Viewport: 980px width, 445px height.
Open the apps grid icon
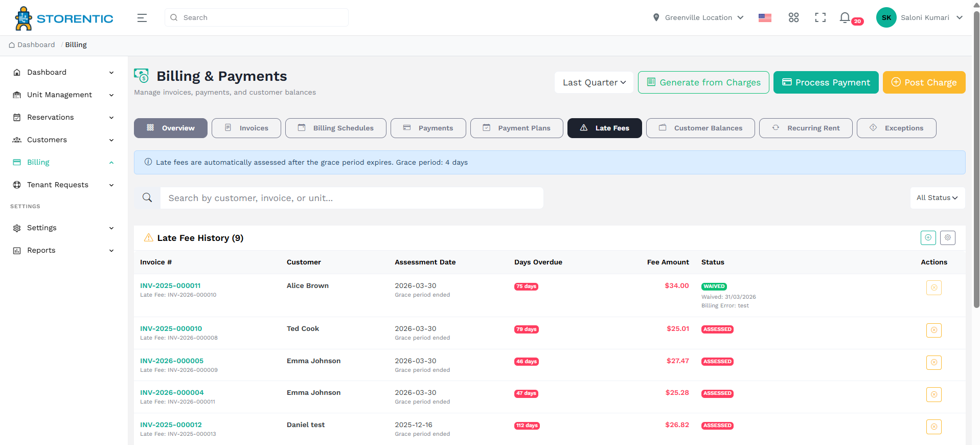click(x=793, y=18)
